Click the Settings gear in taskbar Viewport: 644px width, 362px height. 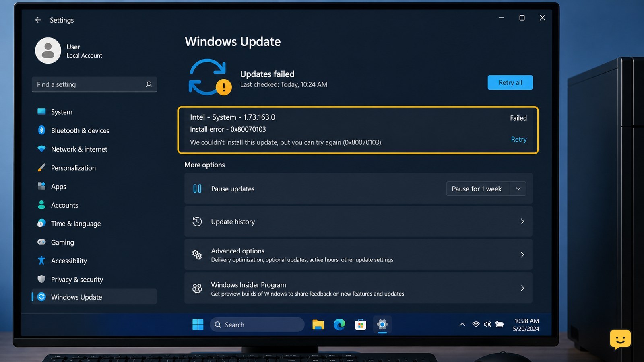pyautogui.click(x=382, y=324)
